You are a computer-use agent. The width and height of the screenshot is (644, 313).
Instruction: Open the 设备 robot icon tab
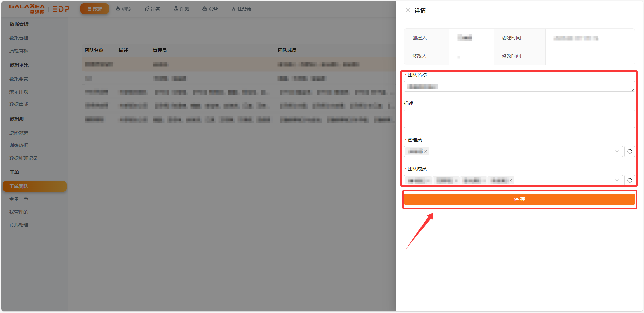coord(210,9)
